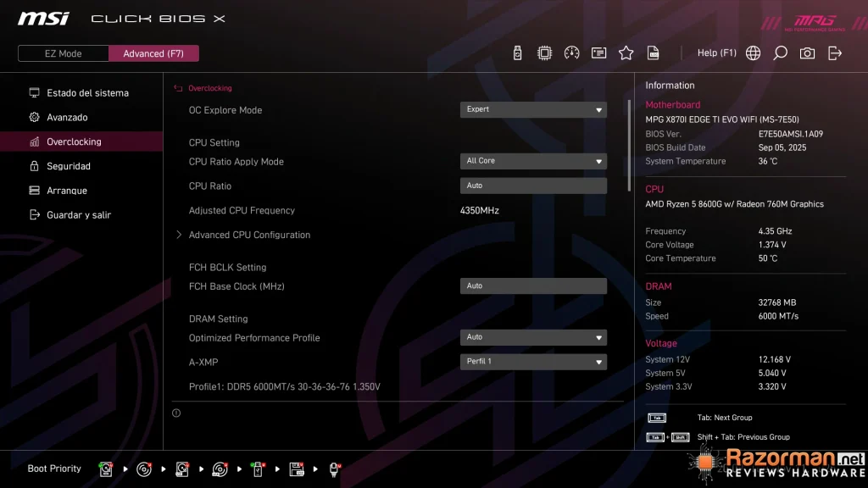The width and height of the screenshot is (868, 488).
Task: Open the M-Flash USB BIOS update icon
Action: coord(517,53)
